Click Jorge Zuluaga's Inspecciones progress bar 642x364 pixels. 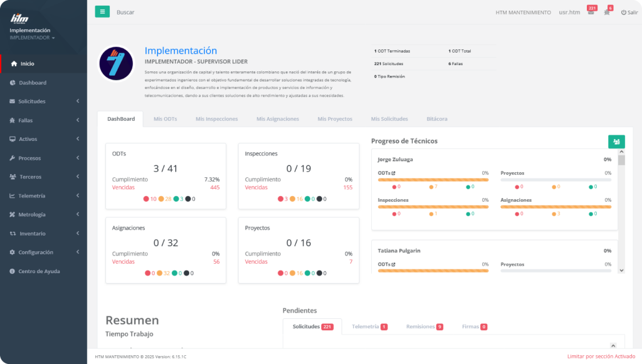433,207
